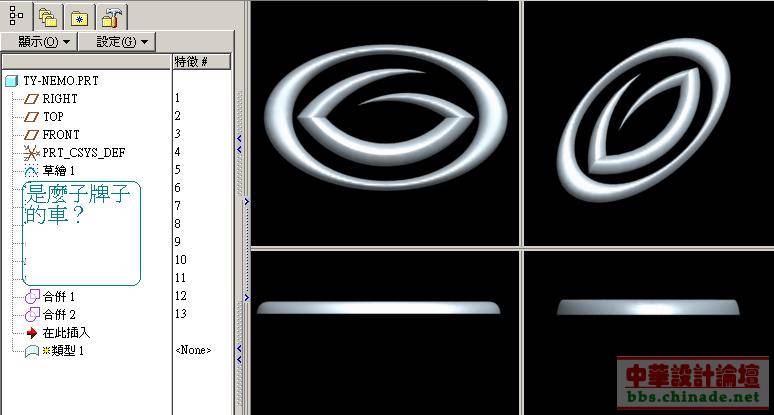
Task: Click feature number 1 cell
Action: (178, 98)
